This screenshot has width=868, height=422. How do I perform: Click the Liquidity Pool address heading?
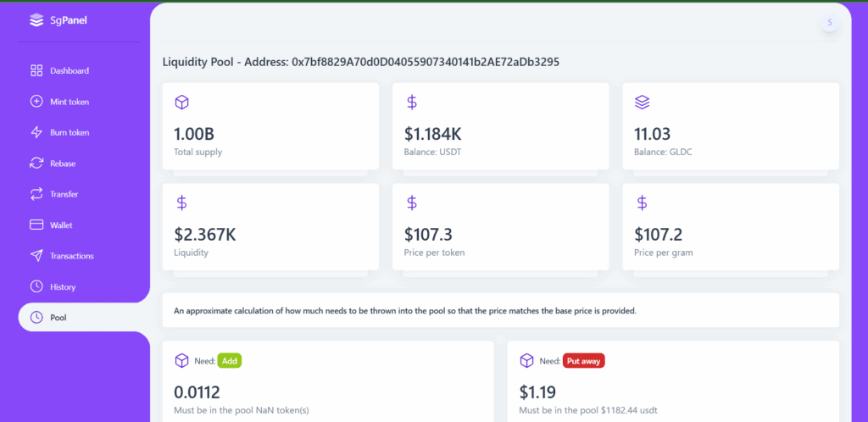pyautogui.click(x=361, y=62)
